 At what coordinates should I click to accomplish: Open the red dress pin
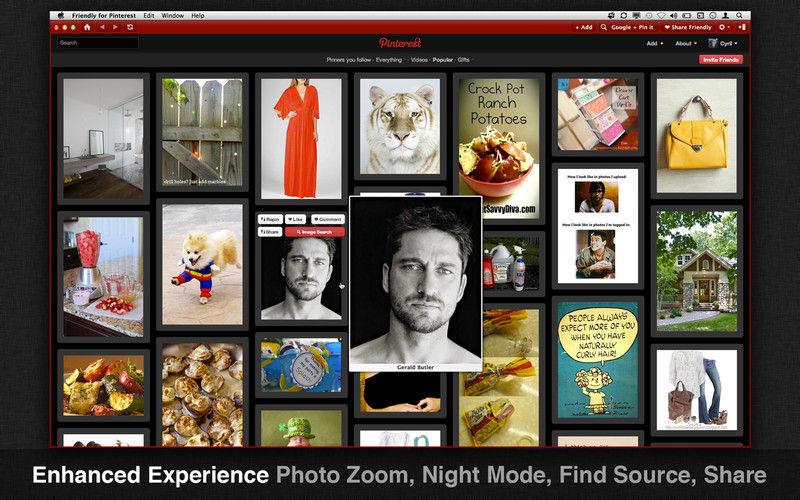(301, 138)
